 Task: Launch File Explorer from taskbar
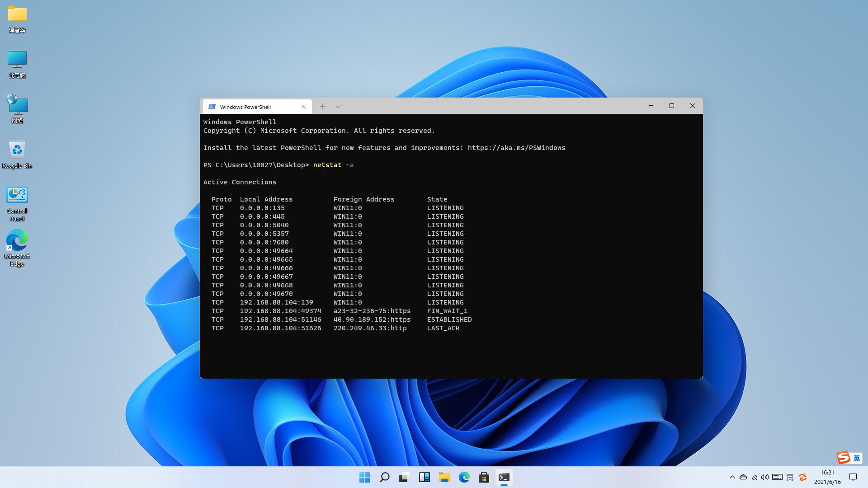pyautogui.click(x=444, y=477)
